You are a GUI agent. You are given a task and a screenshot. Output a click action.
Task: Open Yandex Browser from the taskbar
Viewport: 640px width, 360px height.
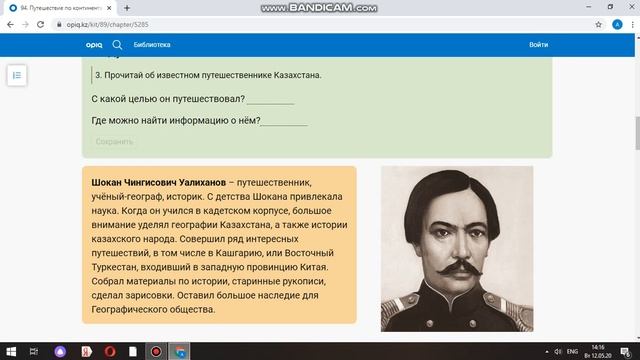pos(87,351)
